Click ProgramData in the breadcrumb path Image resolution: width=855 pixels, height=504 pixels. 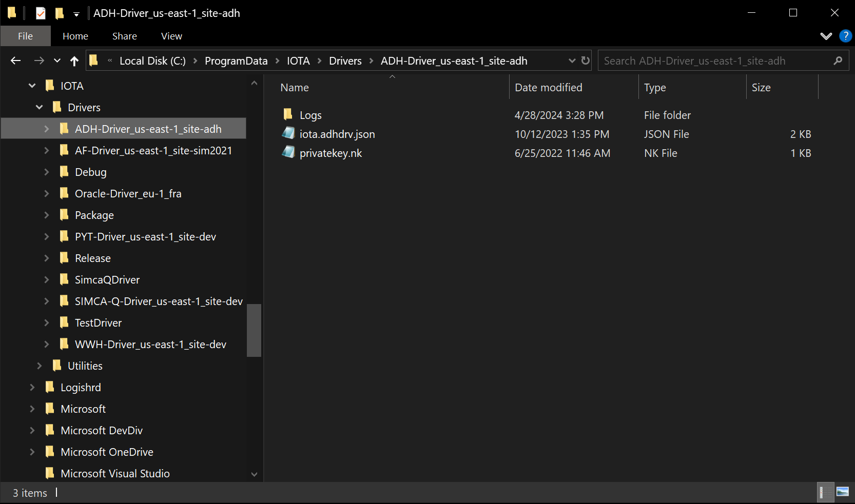point(236,61)
